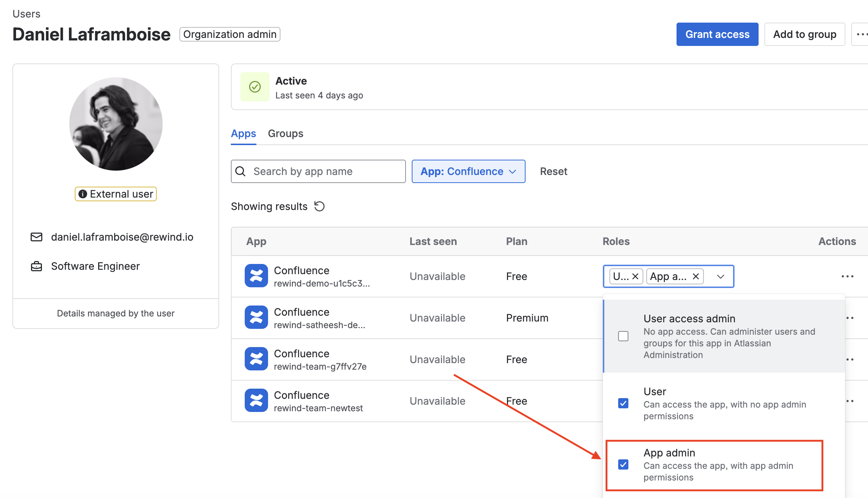Open actions menu for rewind-demo-u1c5c3 row

[847, 276]
